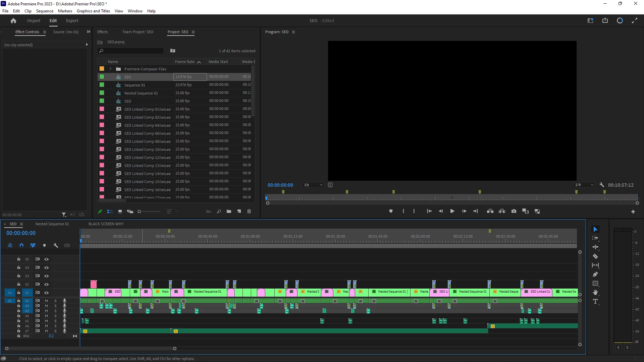Toggle the timeline Snap magnet icon
Image resolution: width=644 pixels, height=362 pixels.
pos(21,245)
